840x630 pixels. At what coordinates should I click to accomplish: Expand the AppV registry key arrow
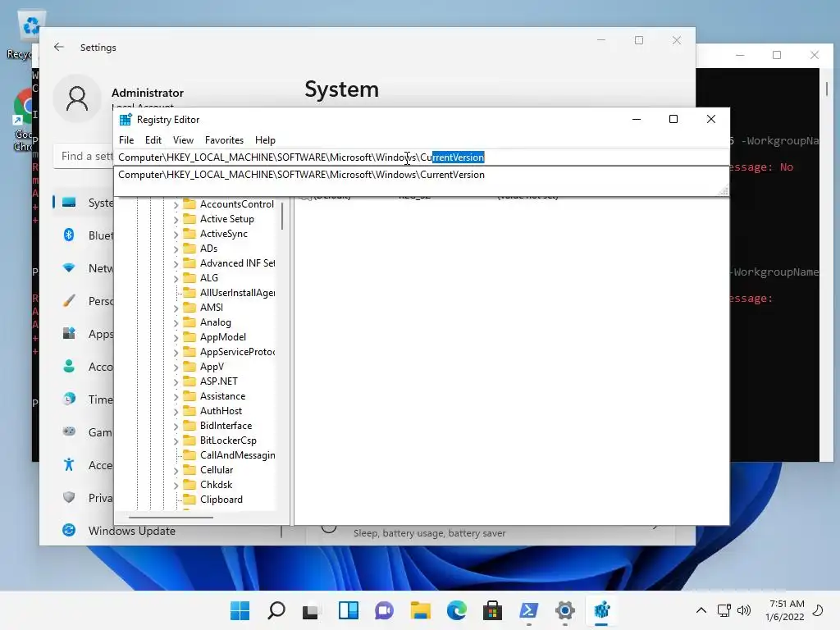(176, 367)
